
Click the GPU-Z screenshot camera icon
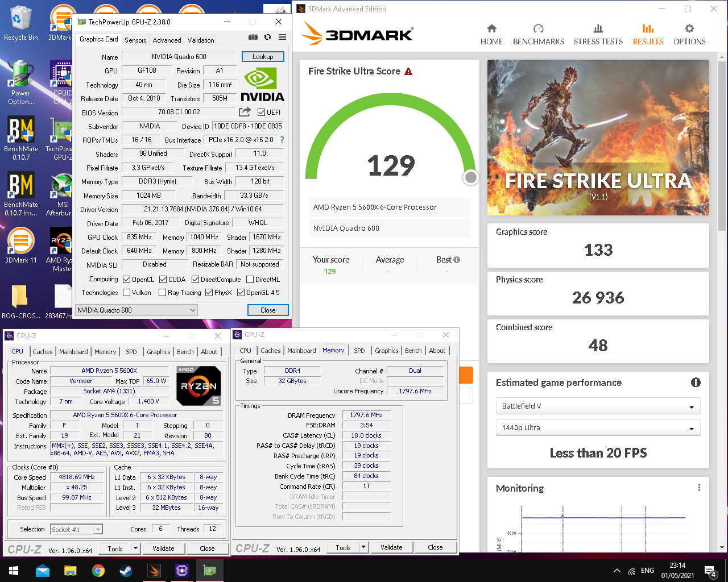253,38
